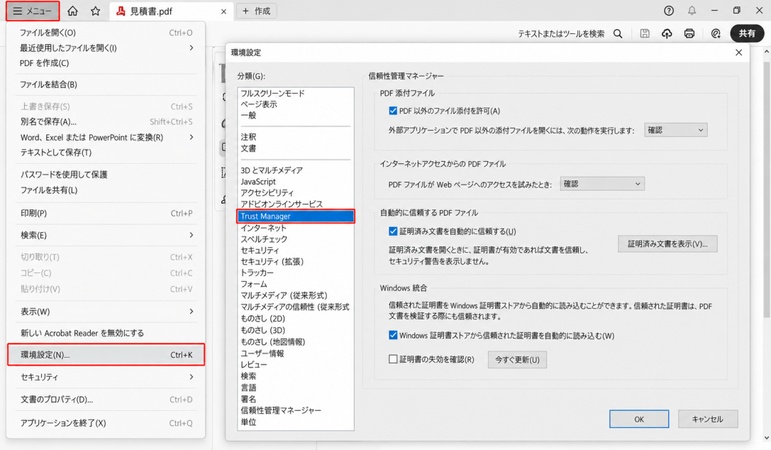
Task: Select Trust Manager in category list
Action: 296,216
